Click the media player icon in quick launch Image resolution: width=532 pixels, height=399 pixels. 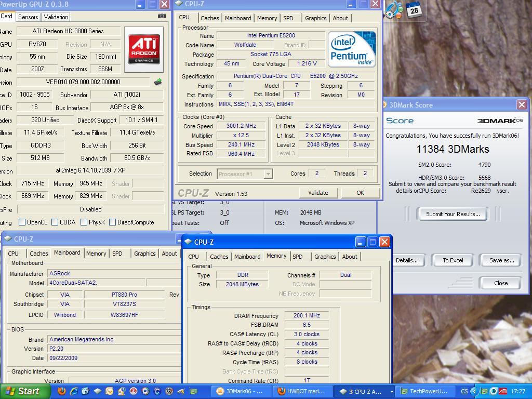click(145, 391)
